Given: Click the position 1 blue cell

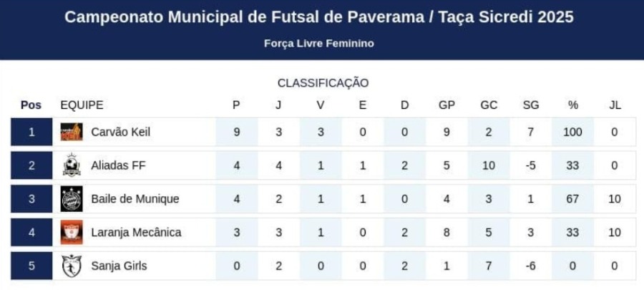Looking at the screenshot, I should (31, 132).
